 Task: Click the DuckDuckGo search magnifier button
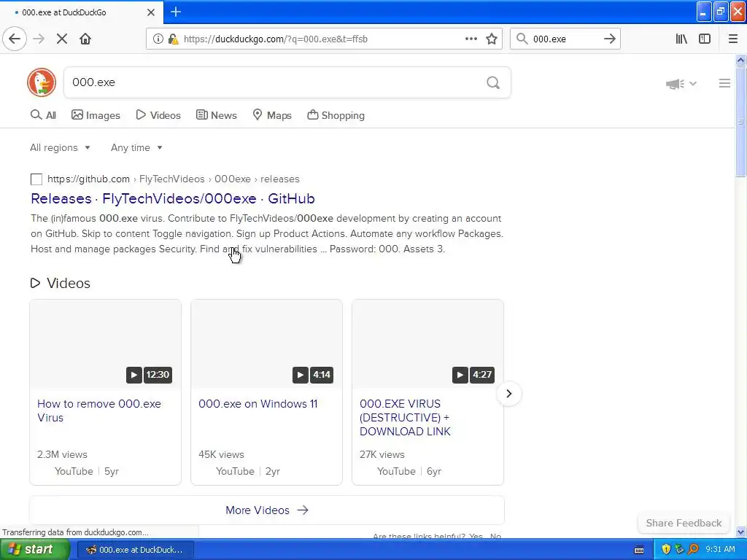coord(493,83)
